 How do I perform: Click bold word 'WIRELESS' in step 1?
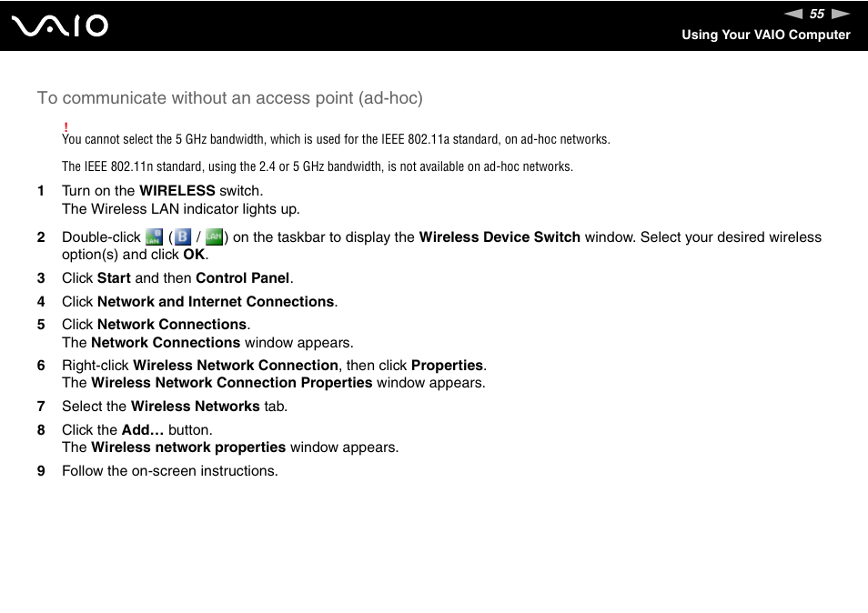point(177,191)
